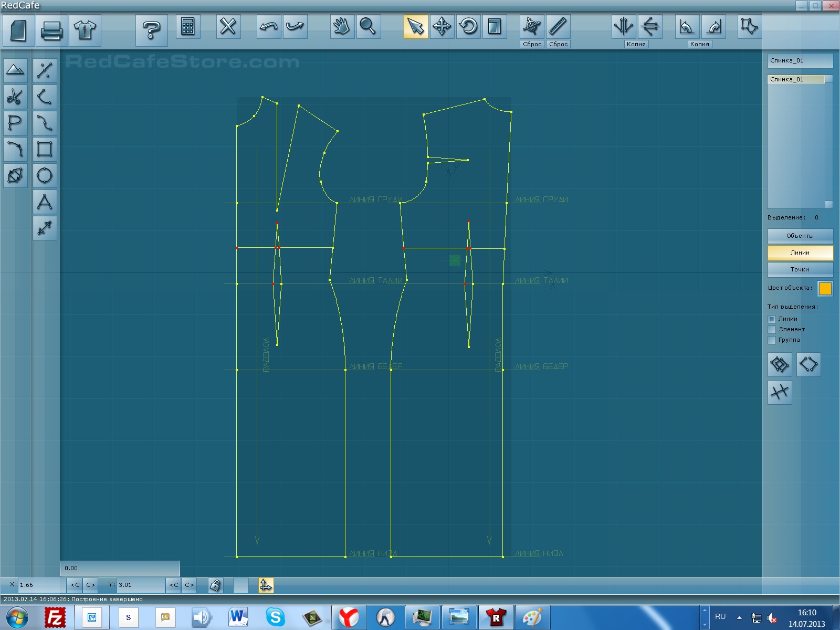Check the Группа selection type checkbox
Screen dimensions: 840x630
point(772,340)
